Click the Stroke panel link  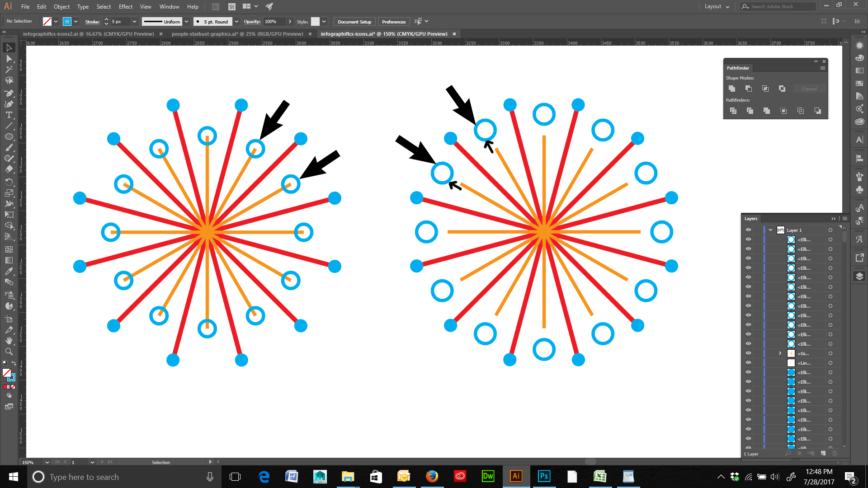pos(92,22)
